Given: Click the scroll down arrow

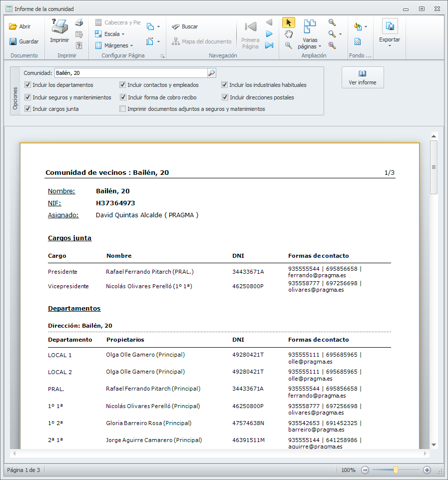Looking at the screenshot, I should click(x=434, y=445).
